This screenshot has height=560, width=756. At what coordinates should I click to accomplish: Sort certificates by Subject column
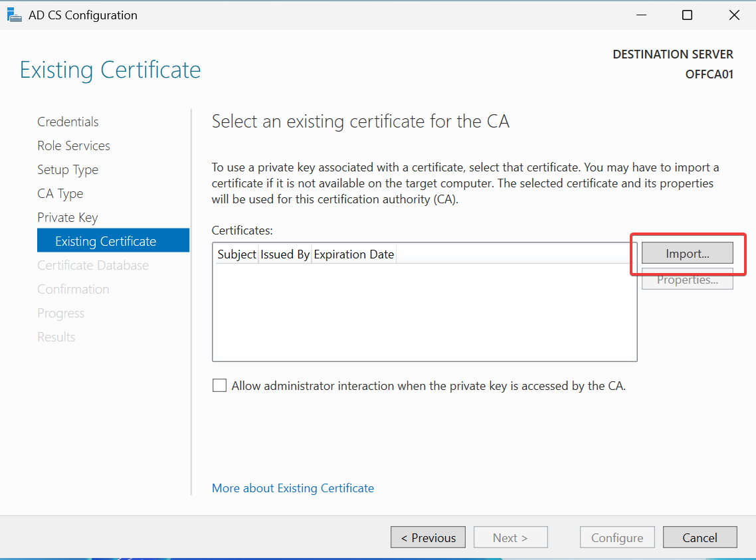coord(236,254)
